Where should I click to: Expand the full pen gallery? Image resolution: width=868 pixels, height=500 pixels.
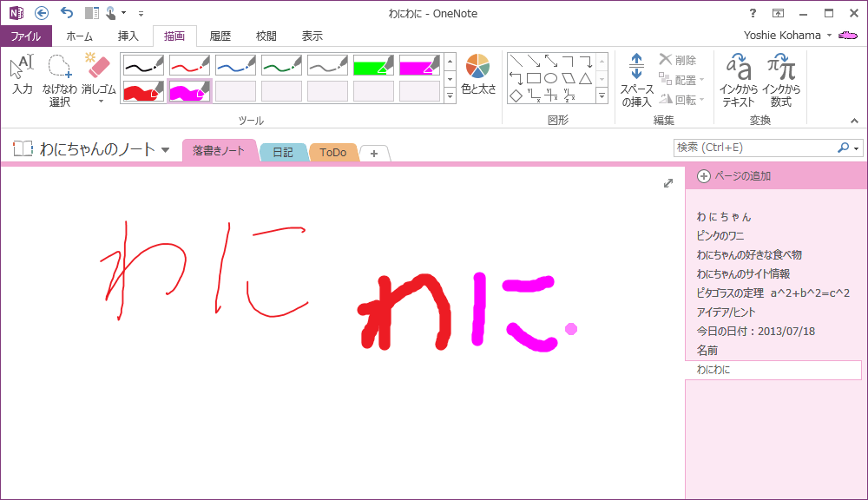coord(450,95)
